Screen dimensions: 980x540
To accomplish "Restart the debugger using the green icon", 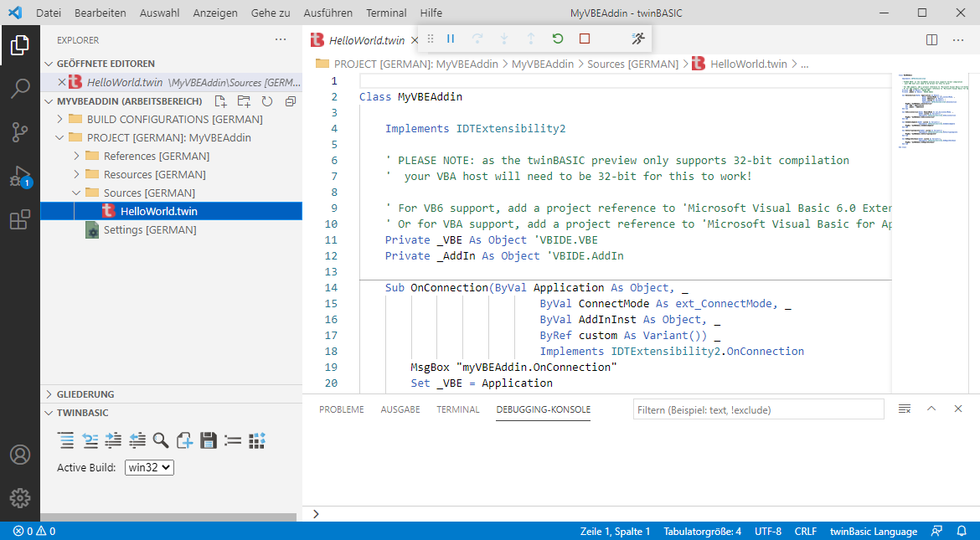I will (559, 39).
